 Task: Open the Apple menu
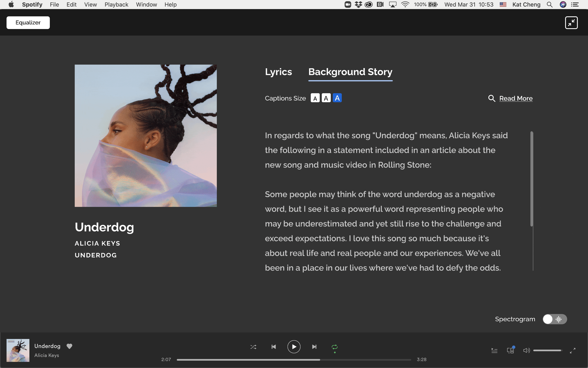[x=11, y=4]
